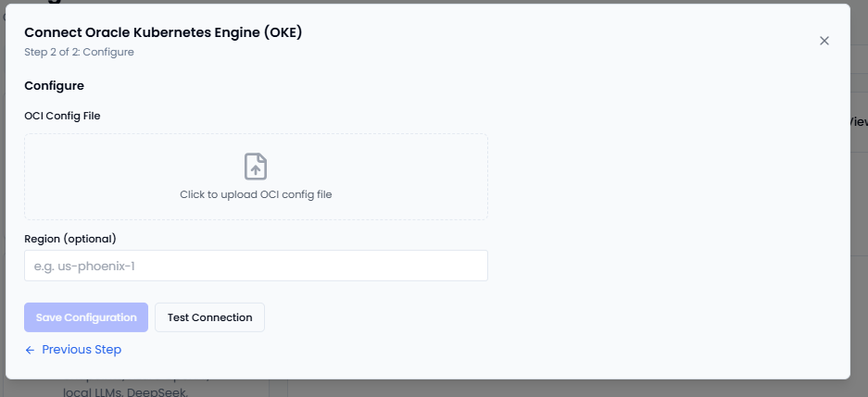Click the left arrow beside Previous Step
The width and height of the screenshot is (868, 397).
tap(30, 350)
